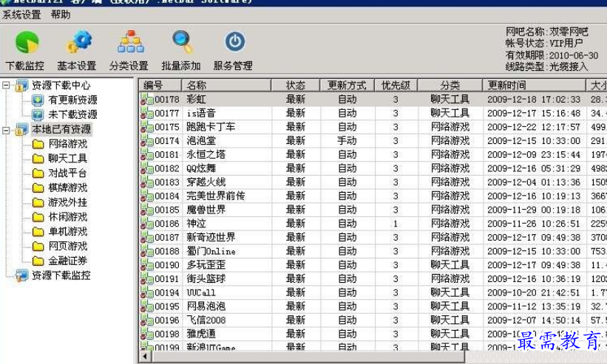Select 穿越火线 row

coord(373,182)
